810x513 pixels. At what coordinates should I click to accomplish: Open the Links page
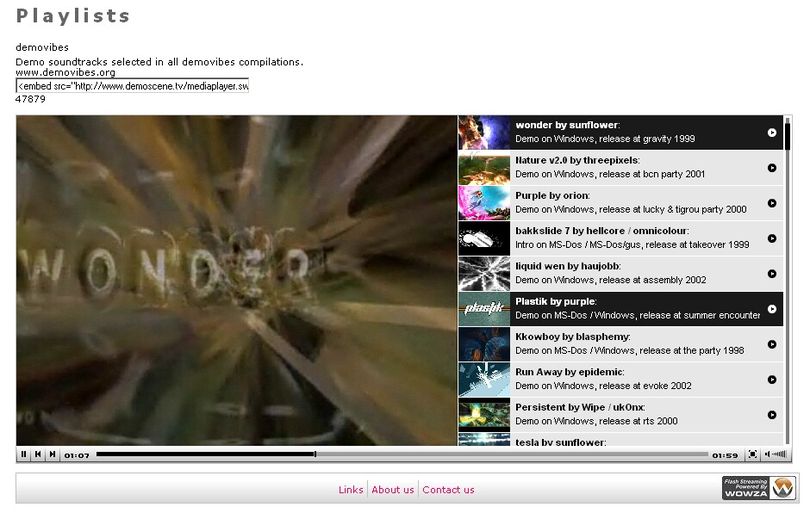point(351,490)
